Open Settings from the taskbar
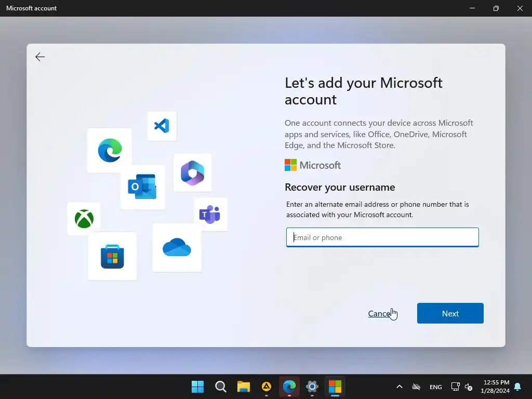532x399 pixels. pyautogui.click(x=312, y=387)
